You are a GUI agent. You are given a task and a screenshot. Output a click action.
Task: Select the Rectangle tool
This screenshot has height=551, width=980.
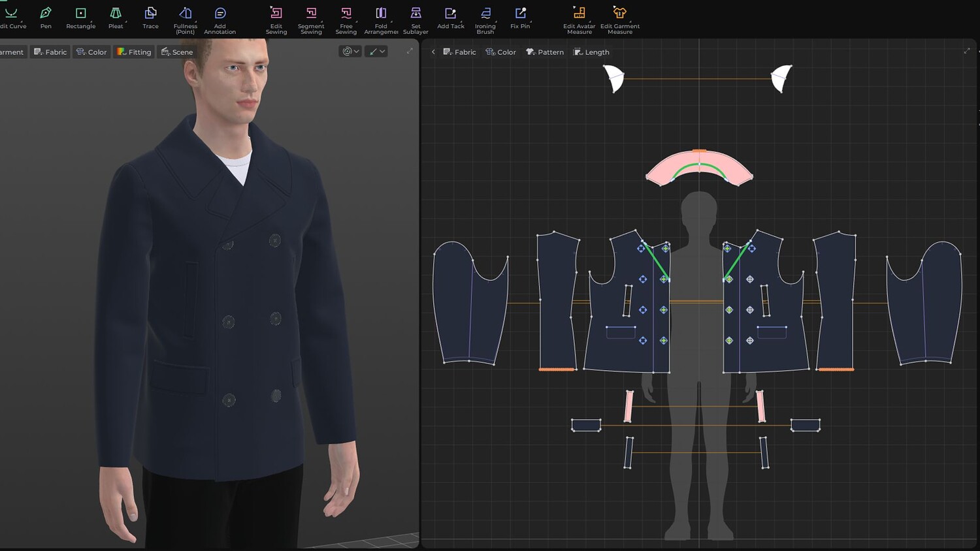(x=81, y=18)
